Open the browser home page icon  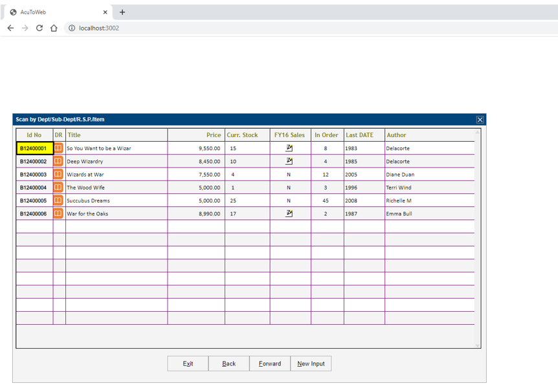point(54,28)
